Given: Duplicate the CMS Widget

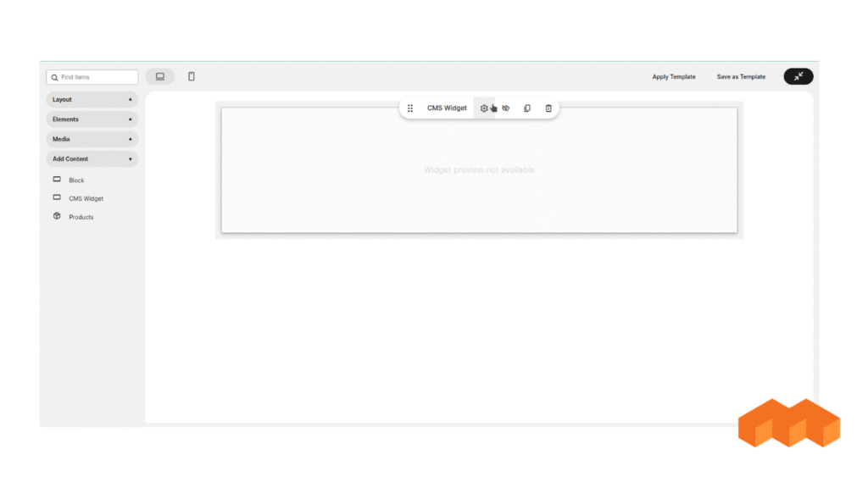Looking at the screenshot, I should tap(526, 108).
